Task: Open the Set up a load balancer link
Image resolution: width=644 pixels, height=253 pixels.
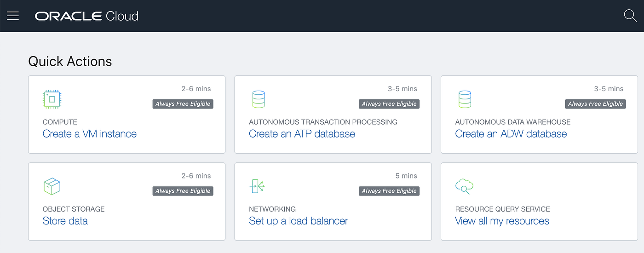Action: coord(299,221)
